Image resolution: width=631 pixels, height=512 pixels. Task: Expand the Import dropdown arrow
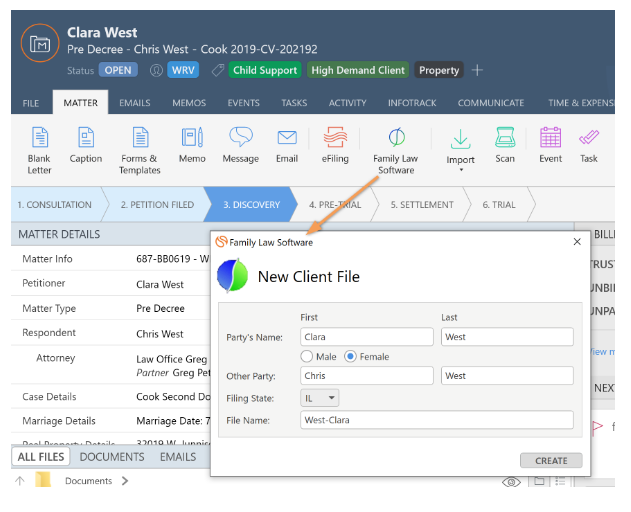(x=461, y=171)
